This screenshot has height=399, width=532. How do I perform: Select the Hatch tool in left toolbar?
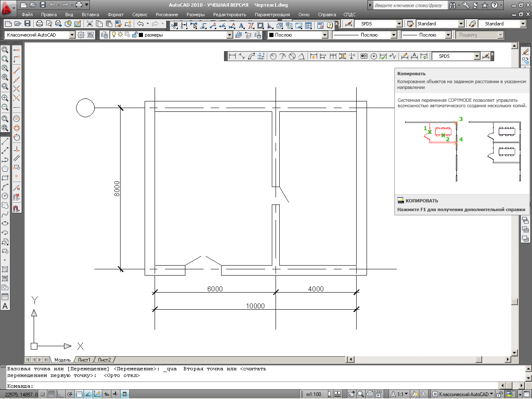[x=5, y=269]
